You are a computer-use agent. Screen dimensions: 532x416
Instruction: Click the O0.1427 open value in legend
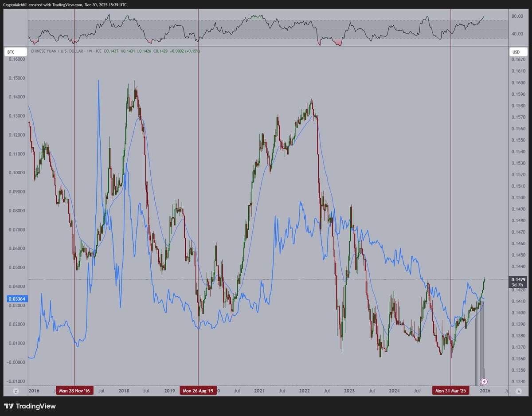coord(112,51)
